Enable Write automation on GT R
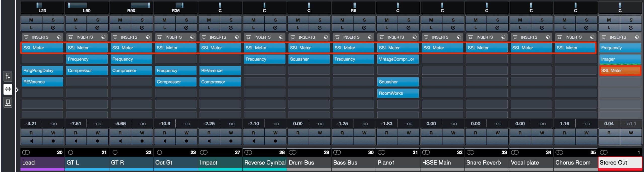644x172 pixels. pyautogui.click(x=142, y=133)
